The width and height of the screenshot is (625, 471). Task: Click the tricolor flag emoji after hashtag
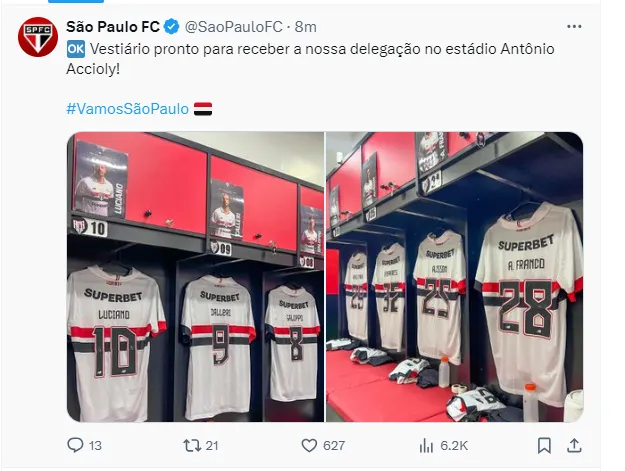[x=203, y=109]
